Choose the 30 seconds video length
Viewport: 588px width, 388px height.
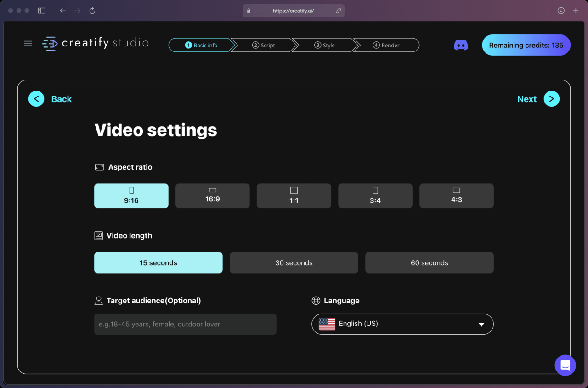pos(294,262)
